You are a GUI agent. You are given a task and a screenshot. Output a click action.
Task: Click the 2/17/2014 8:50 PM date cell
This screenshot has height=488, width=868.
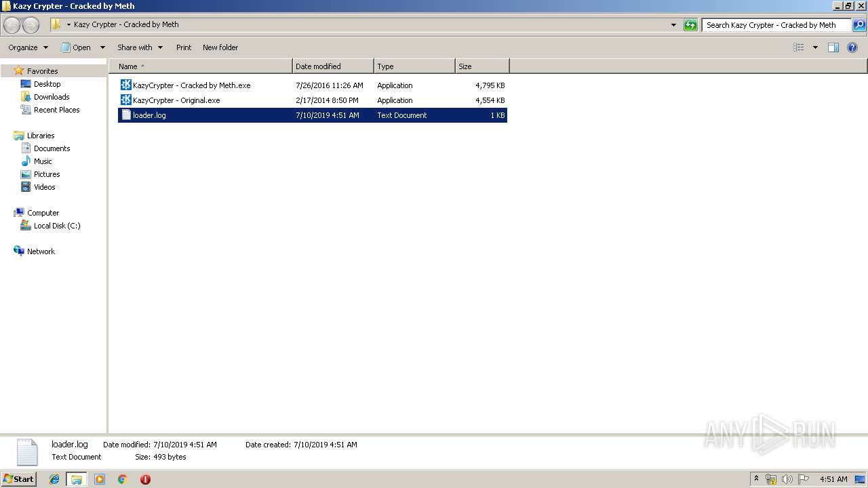pyautogui.click(x=327, y=100)
